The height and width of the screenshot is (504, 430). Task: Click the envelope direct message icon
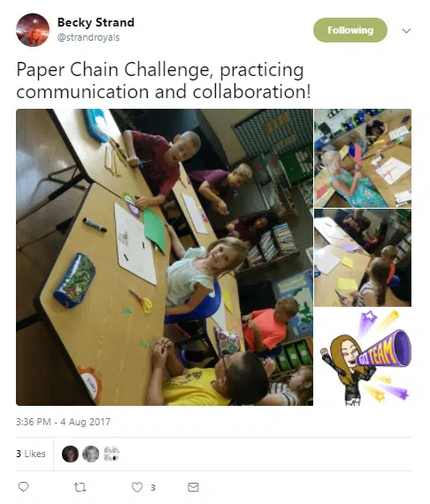(193, 487)
